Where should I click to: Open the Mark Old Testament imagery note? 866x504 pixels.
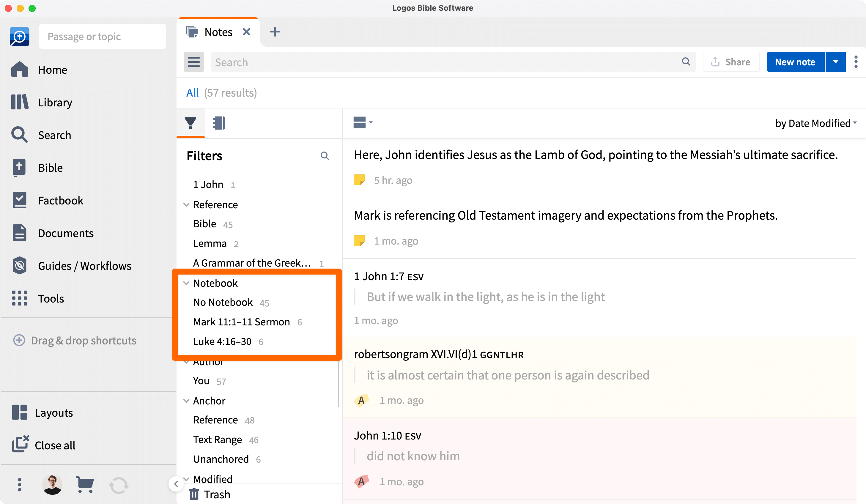(x=599, y=228)
